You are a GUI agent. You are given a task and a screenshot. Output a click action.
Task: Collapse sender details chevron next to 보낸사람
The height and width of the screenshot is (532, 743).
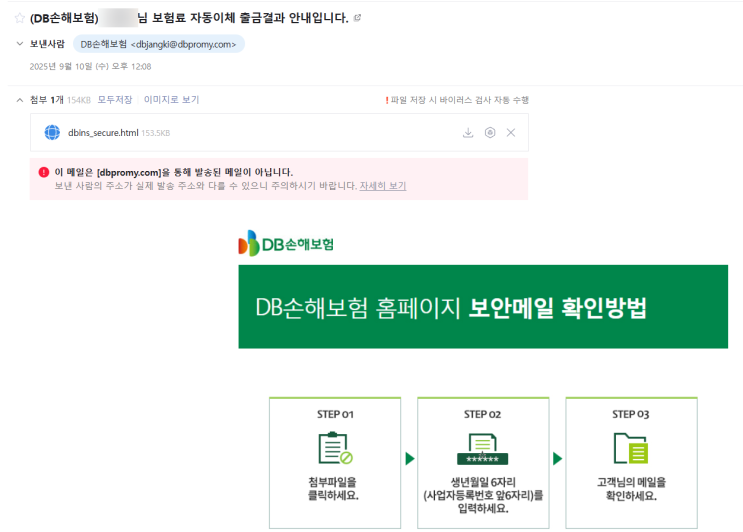pos(19,44)
